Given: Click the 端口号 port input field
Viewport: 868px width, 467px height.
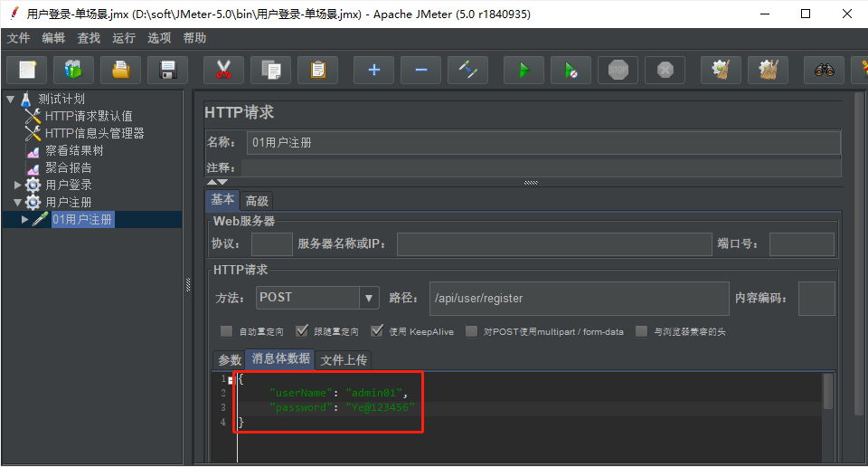Looking at the screenshot, I should tap(802, 244).
